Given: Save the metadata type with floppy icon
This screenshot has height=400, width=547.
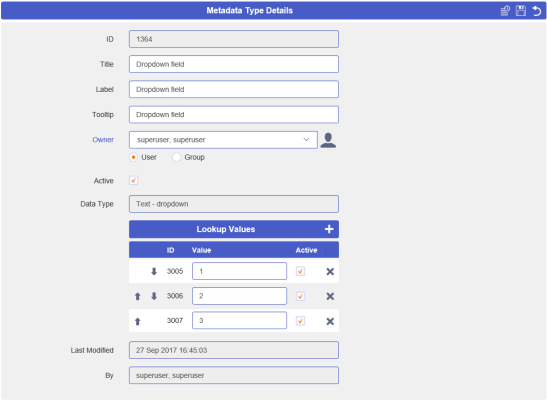Looking at the screenshot, I should click(x=521, y=11).
